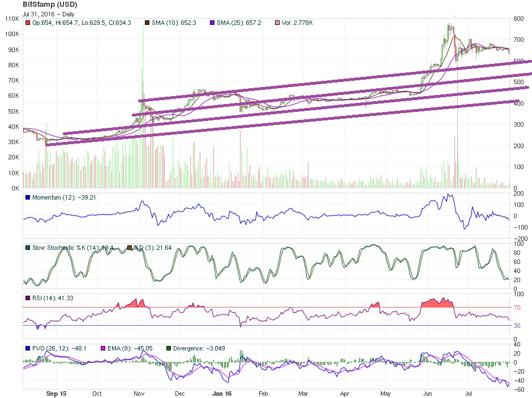Viewport: 532px width, 398px height.
Task: Click the Jan 16 x-axis label
Action: pos(221,392)
